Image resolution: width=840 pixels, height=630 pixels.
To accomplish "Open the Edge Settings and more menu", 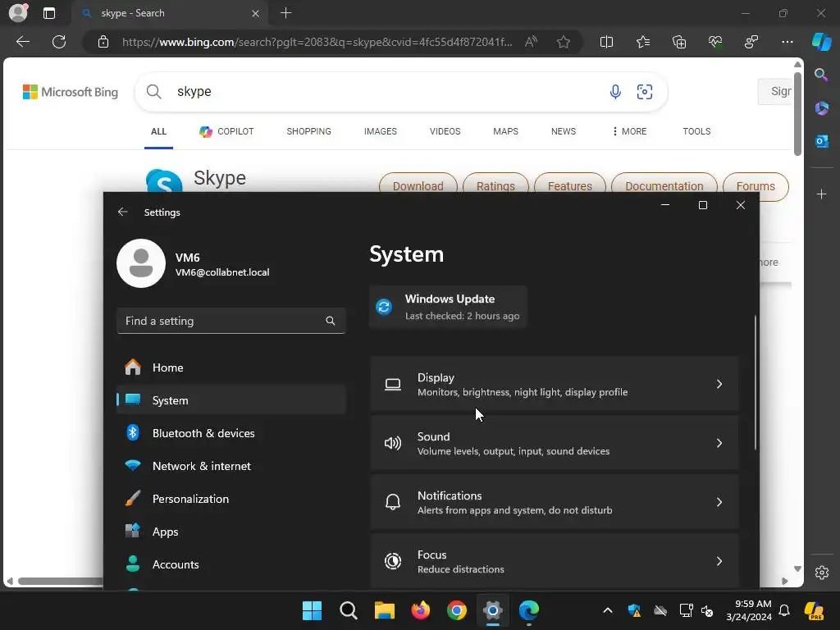I will coord(787,42).
